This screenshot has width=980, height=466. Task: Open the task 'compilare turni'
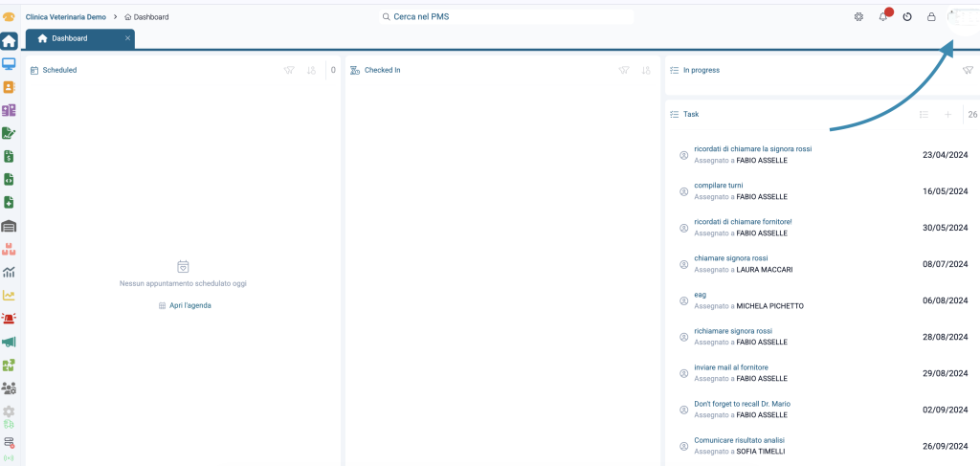[x=719, y=186]
